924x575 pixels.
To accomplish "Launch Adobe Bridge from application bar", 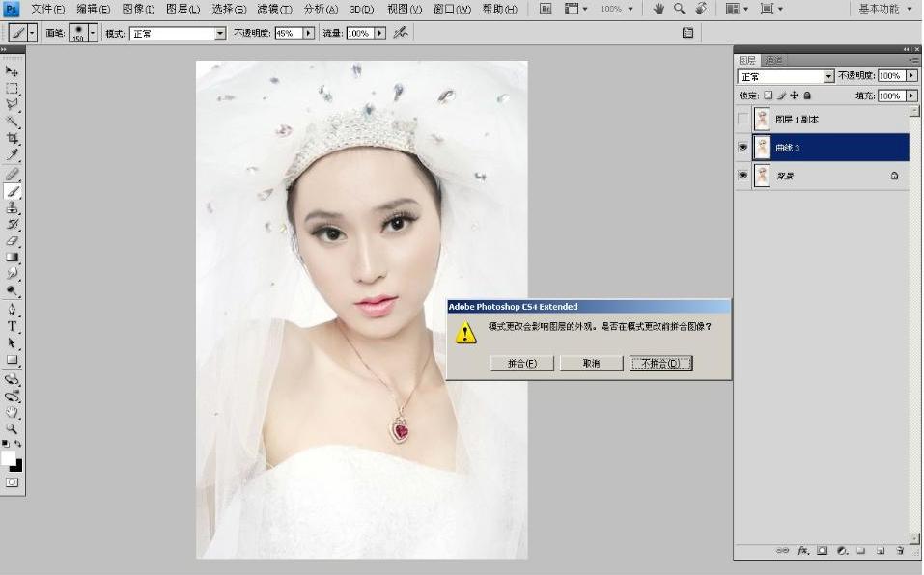I will [x=546, y=9].
